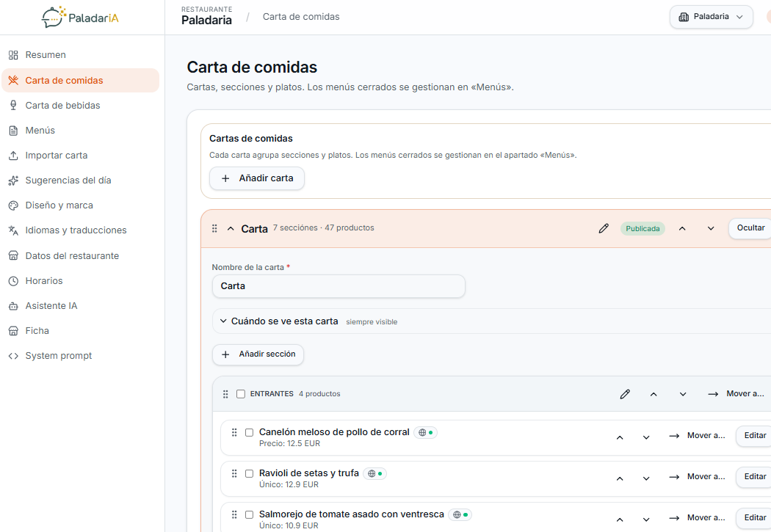Click globe translation badge on Salmorejo
This screenshot has width=771, height=532.
[460, 514]
